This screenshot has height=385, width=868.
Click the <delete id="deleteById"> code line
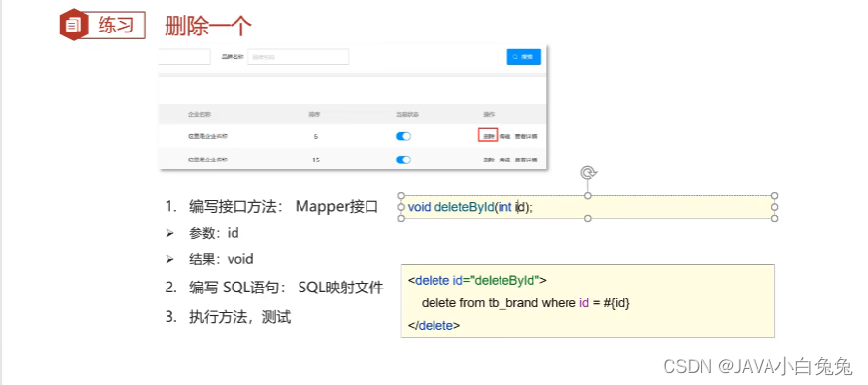click(477, 280)
